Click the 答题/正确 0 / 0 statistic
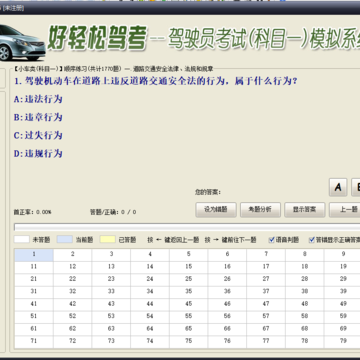 (113, 212)
